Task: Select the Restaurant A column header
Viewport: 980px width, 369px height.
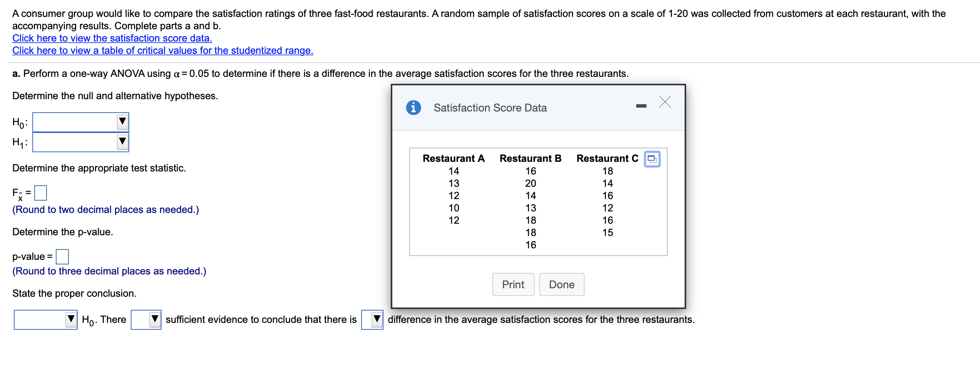Action: point(454,158)
